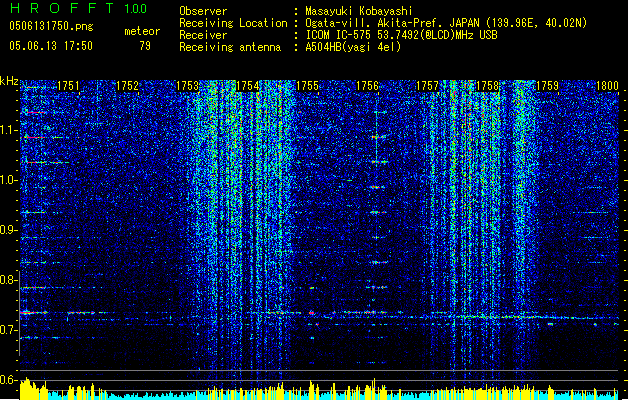
Task: Click the meteor label
Action: click(x=142, y=31)
